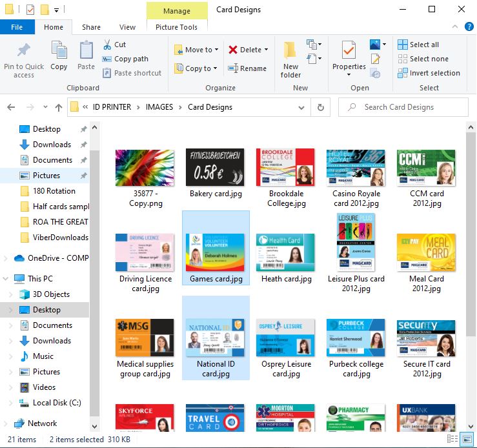
Task: Click the Properties checkmark icon
Action: pyautogui.click(x=349, y=50)
